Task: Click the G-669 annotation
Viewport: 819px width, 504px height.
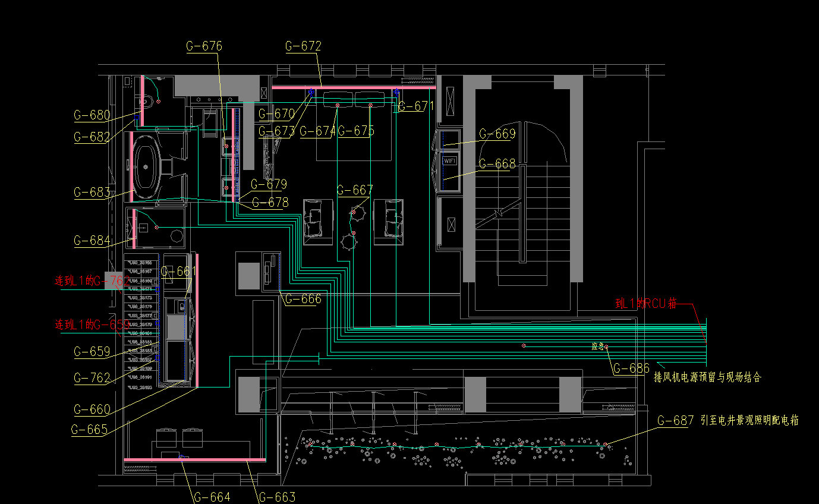Action: click(497, 134)
